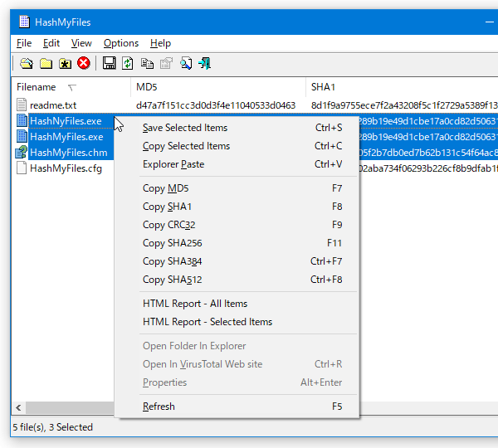Select Copy SHA512 menu entry
This screenshot has height=448, width=498.
pyautogui.click(x=237, y=280)
